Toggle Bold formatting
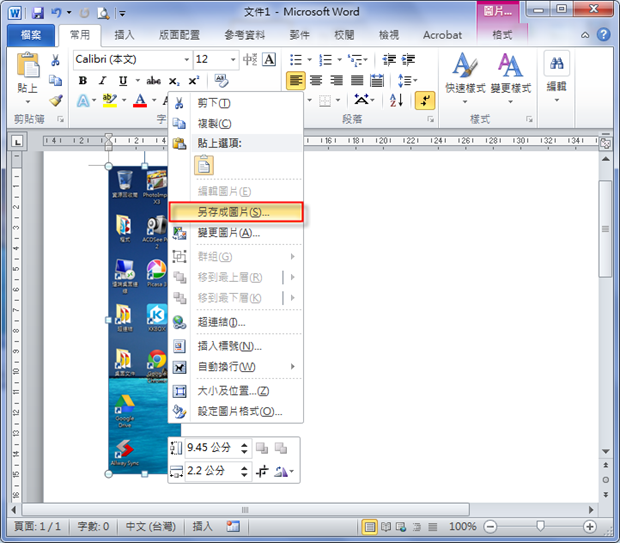 click(83, 81)
